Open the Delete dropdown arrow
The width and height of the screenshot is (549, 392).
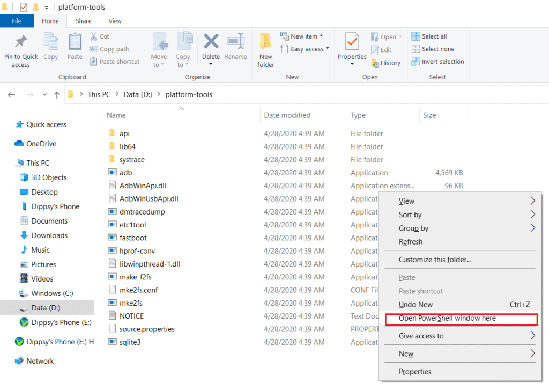[211, 64]
